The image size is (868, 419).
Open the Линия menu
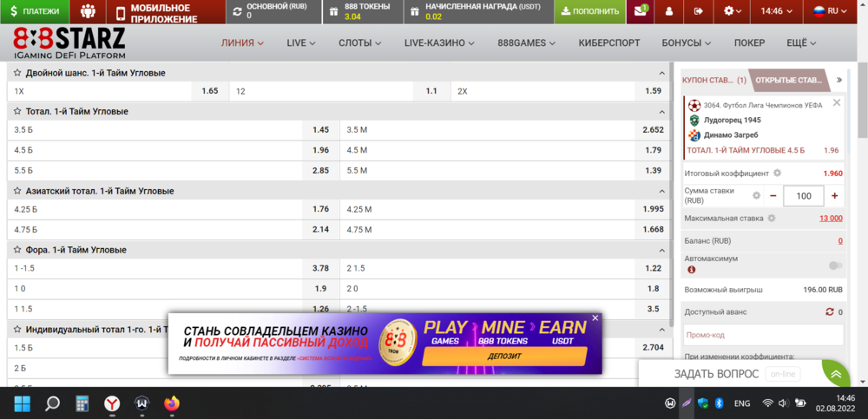[x=242, y=43]
